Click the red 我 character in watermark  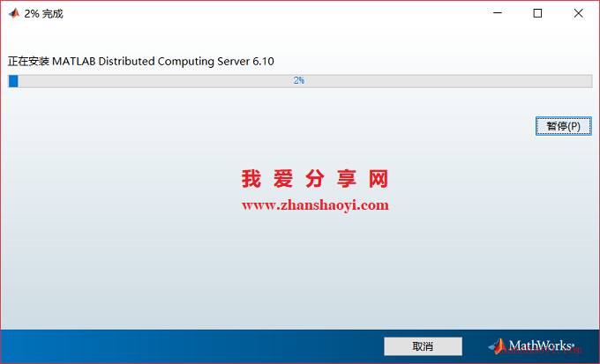pyautogui.click(x=251, y=179)
